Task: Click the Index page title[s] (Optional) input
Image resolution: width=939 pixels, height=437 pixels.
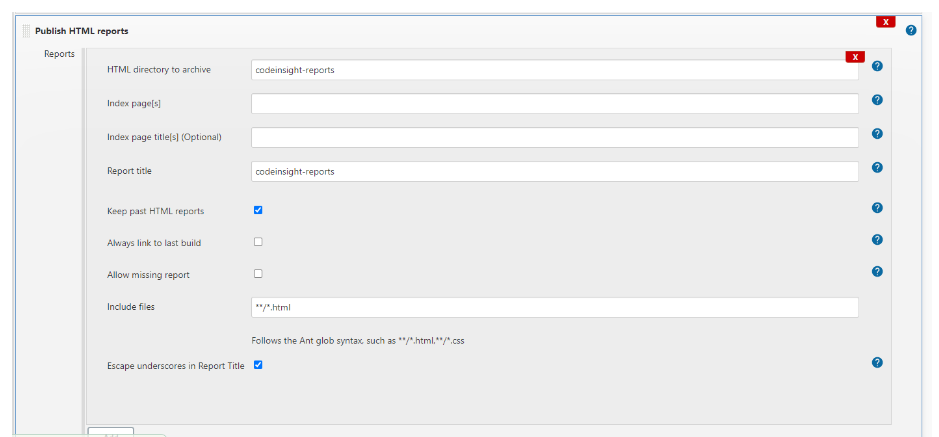Action: tap(554, 137)
